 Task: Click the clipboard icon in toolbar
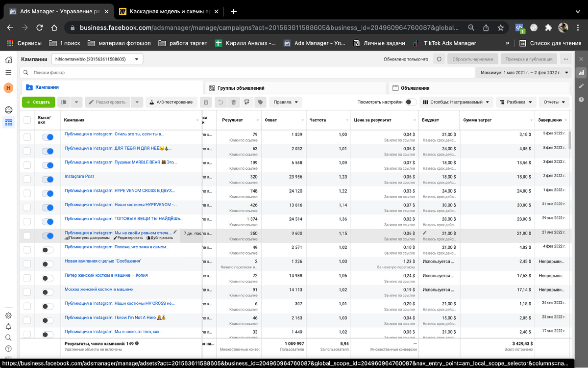tap(206, 102)
